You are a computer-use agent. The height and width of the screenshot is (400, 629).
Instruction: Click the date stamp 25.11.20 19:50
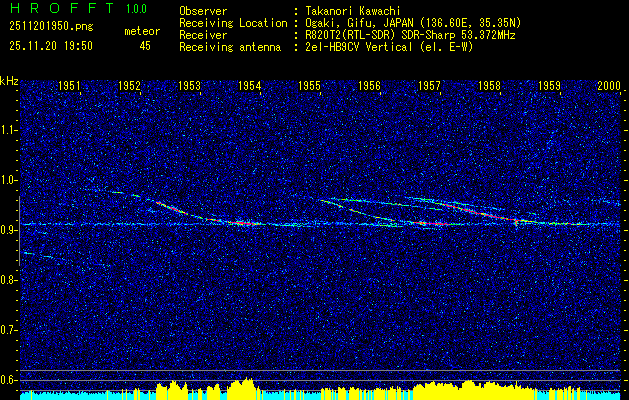pyautogui.click(x=51, y=46)
